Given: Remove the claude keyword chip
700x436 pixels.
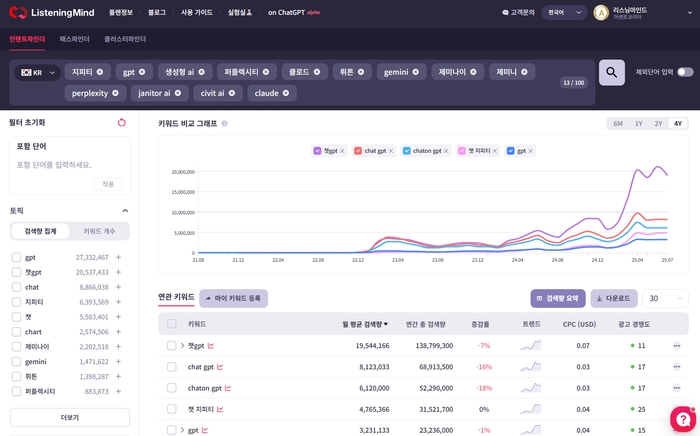Looking at the screenshot, I should (286, 93).
